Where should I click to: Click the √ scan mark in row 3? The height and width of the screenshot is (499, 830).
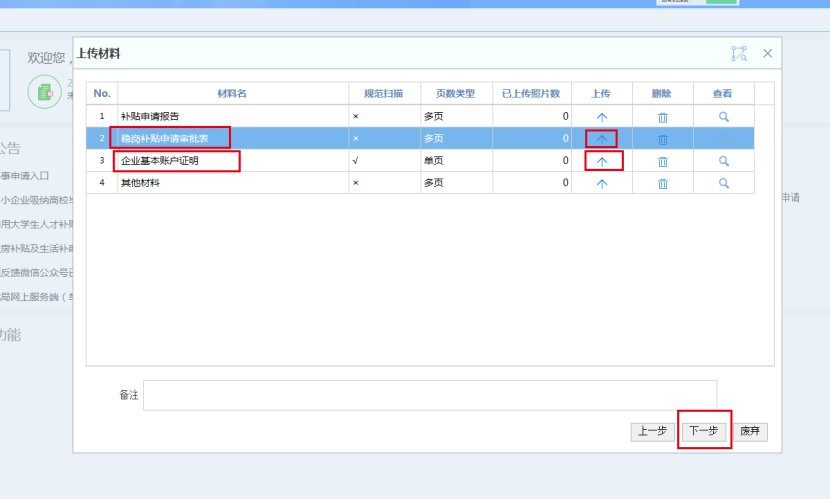point(355,160)
